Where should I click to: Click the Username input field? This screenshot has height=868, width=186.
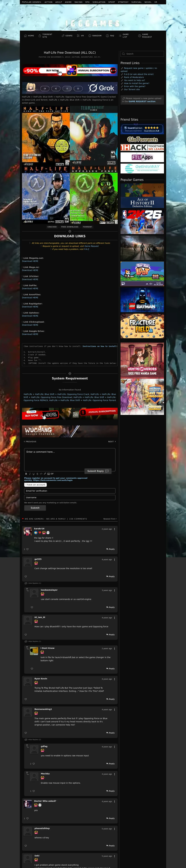pos(70,498)
